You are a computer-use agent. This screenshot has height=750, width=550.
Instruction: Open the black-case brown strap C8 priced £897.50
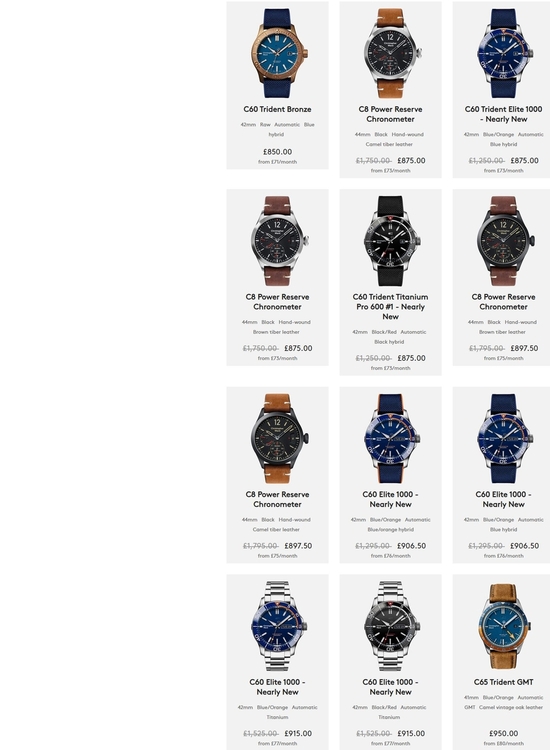504,241
